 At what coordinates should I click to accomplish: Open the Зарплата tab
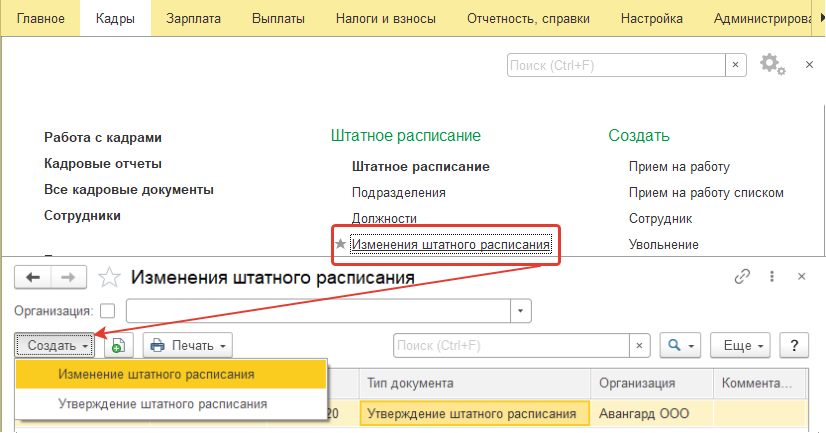pos(193,18)
